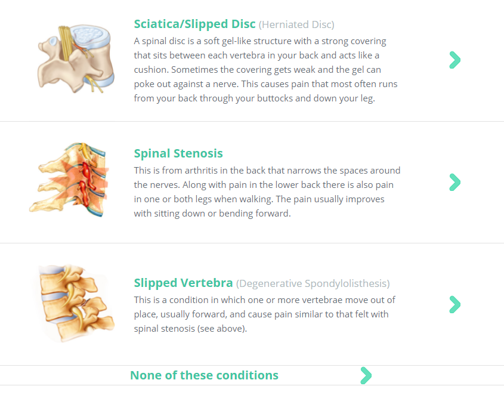Click 'with sitting down or bending forward' line
This screenshot has height=420, width=504.
click(212, 213)
